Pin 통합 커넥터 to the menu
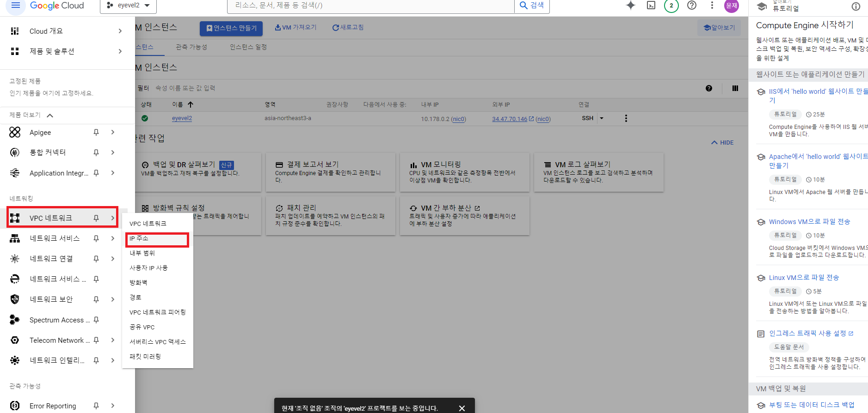Screen dimensions: 868x413 (x=96, y=152)
